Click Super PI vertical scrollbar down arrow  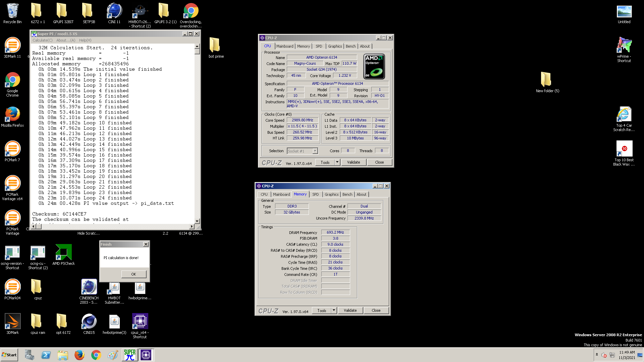click(197, 221)
